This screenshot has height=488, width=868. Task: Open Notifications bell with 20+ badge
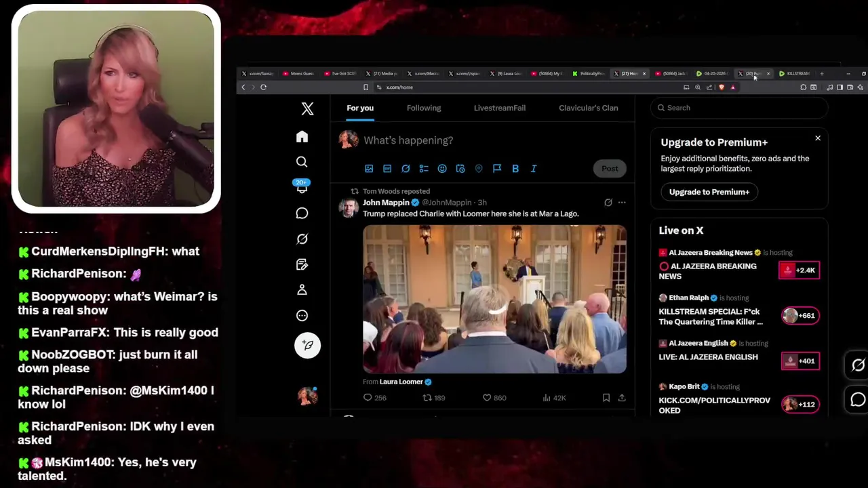coord(302,187)
